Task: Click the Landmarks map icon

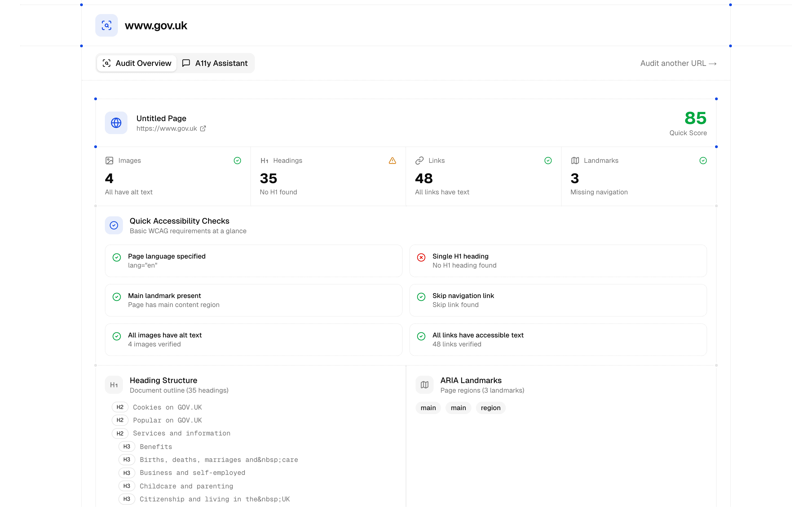Action: pyautogui.click(x=575, y=161)
